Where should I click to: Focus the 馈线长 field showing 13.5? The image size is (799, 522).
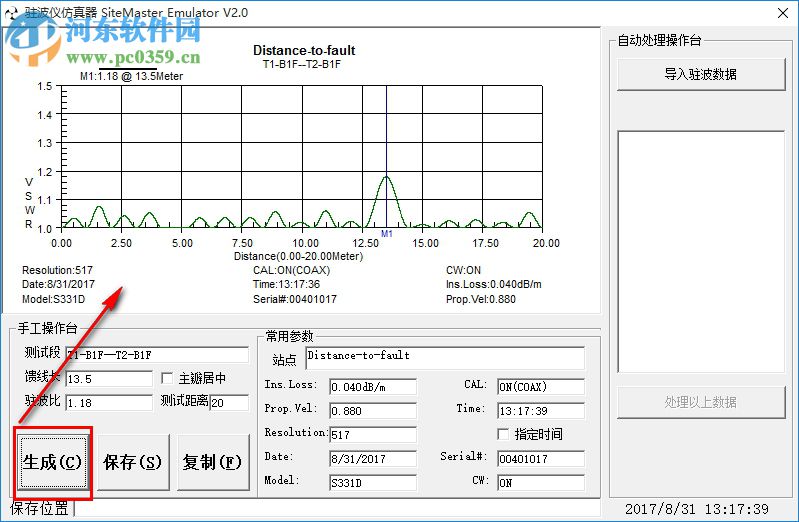point(109,379)
